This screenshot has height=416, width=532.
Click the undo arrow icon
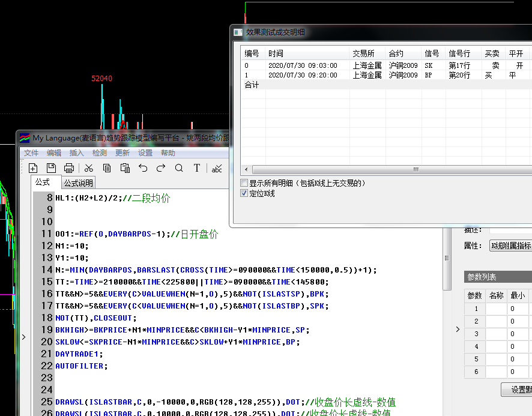click(143, 168)
